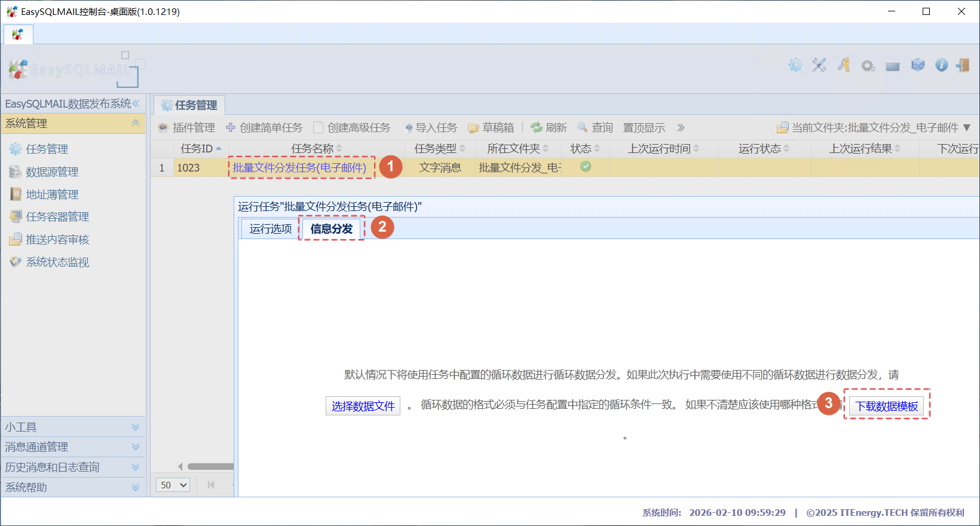Click the scrollbar left arrow under grid
The image size is (980, 526).
pyautogui.click(x=180, y=466)
